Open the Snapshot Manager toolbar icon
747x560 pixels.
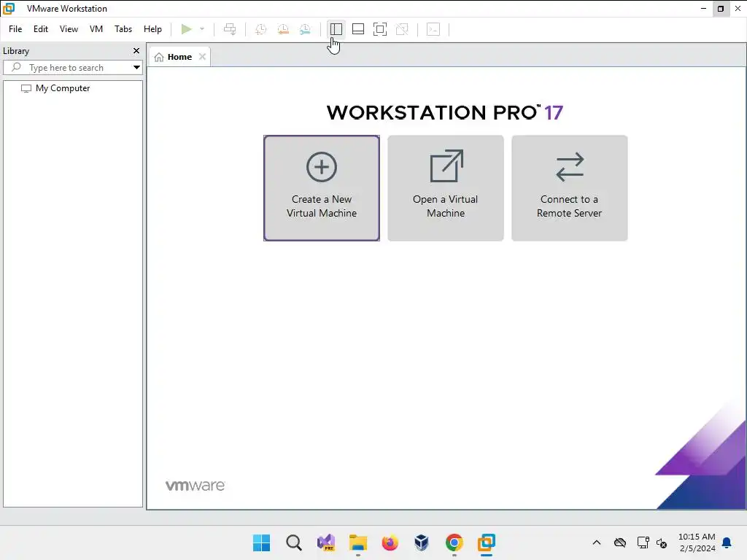click(x=306, y=29)
